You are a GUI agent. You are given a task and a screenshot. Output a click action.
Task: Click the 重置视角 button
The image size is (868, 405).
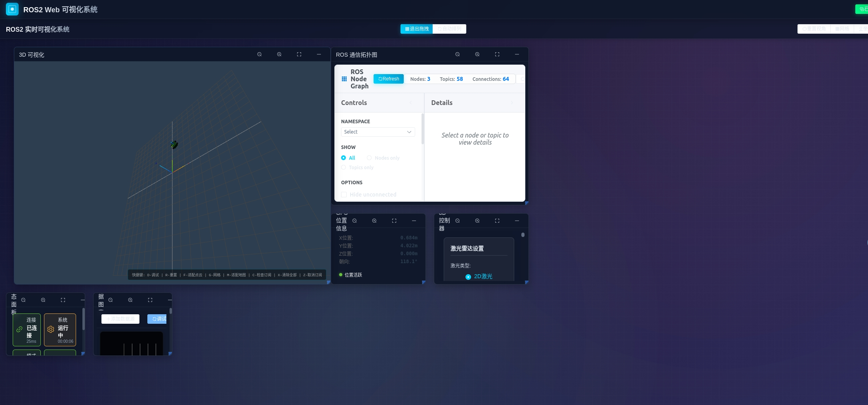[x=814, y=29]
